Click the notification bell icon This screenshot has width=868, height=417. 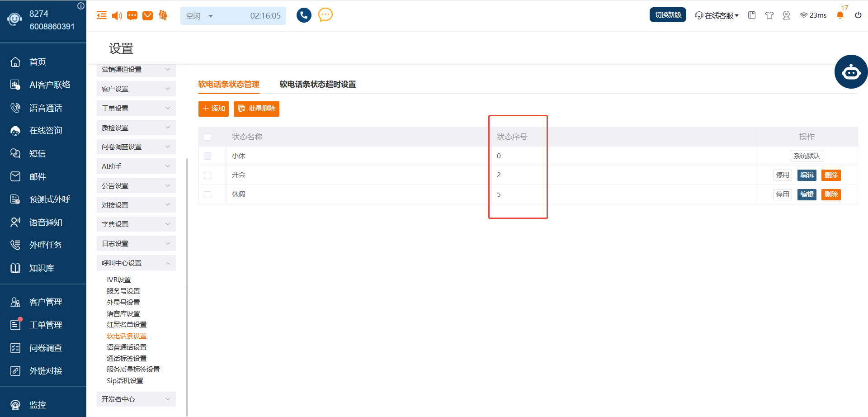[840, 15]
